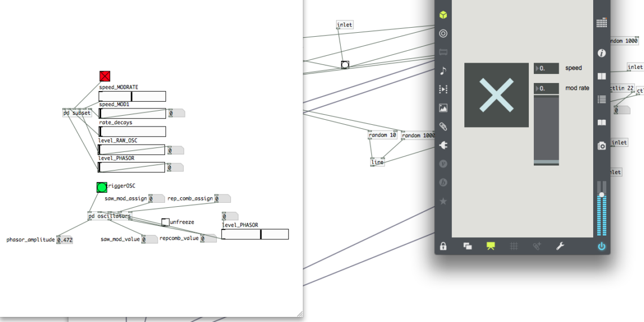Screen dimensions: 644x322
Task: Click the green triggerOSC bang button
Action: pos(102,187)
